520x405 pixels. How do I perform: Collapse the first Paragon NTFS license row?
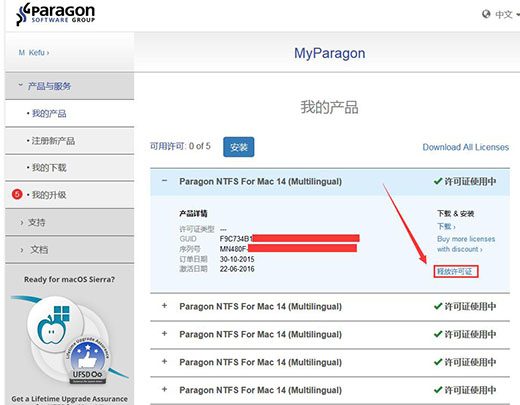coord(164,181)
